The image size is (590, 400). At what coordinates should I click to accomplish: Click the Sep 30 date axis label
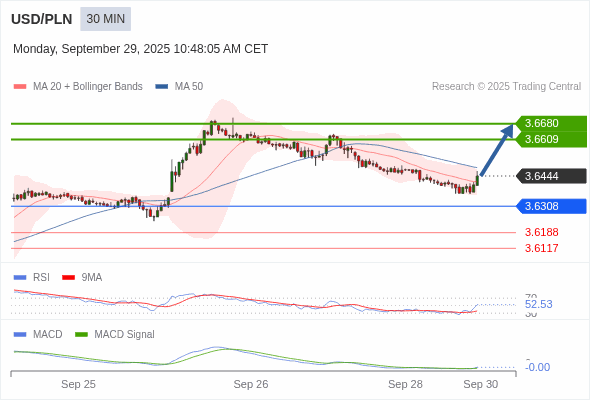pyautogui.click(x=481, y=384)
